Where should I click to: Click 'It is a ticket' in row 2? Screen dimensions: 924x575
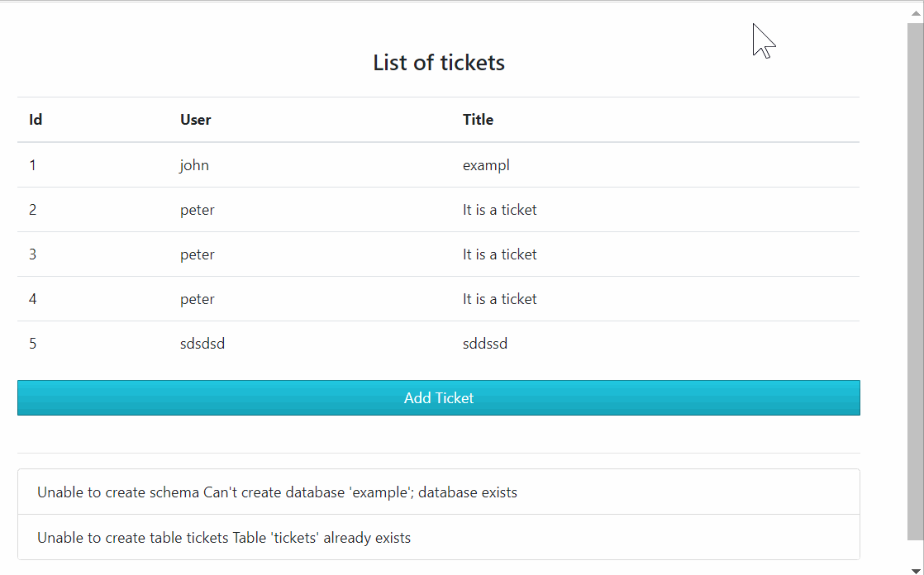pos(499,210)
